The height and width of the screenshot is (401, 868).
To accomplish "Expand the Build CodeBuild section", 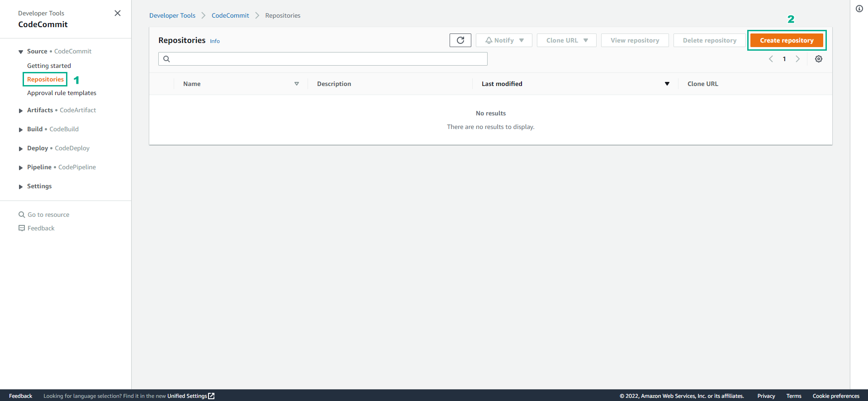I will (21, 129).
